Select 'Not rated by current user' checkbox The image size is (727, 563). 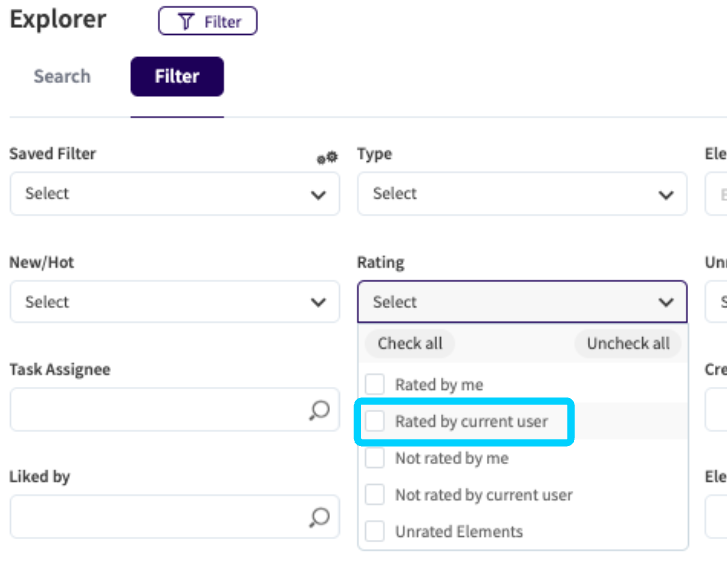point(375,495)
